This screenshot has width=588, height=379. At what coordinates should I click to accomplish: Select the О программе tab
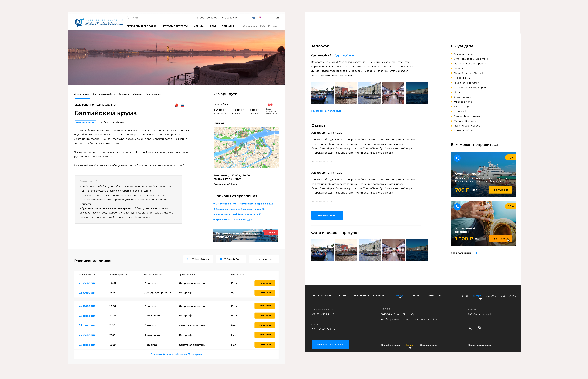(x=82, y=94)
